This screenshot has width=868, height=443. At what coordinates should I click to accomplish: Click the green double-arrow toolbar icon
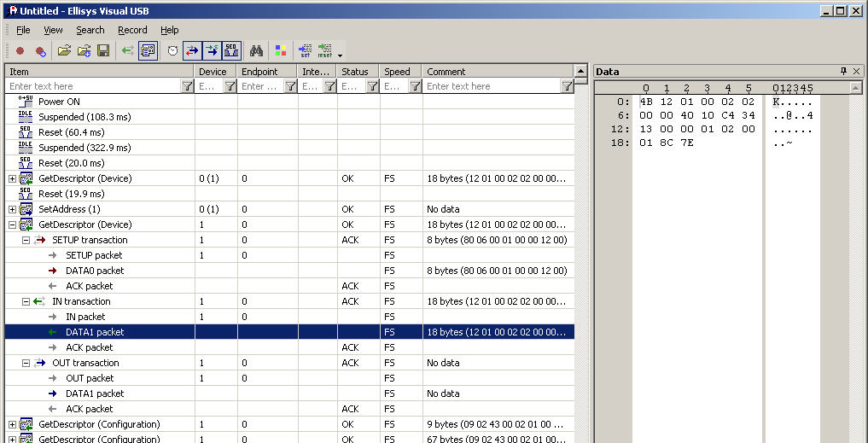point(128,51)
